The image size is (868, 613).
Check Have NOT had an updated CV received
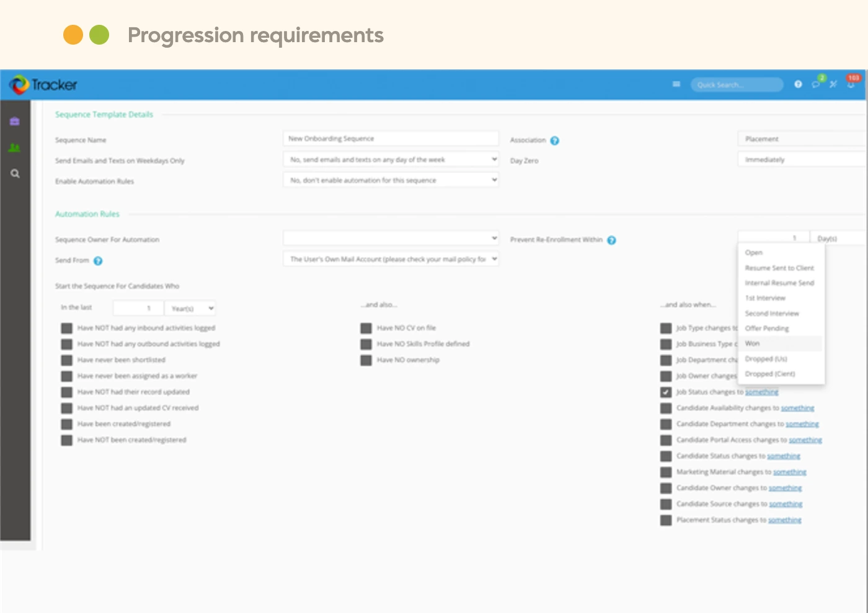pos(67,408)
